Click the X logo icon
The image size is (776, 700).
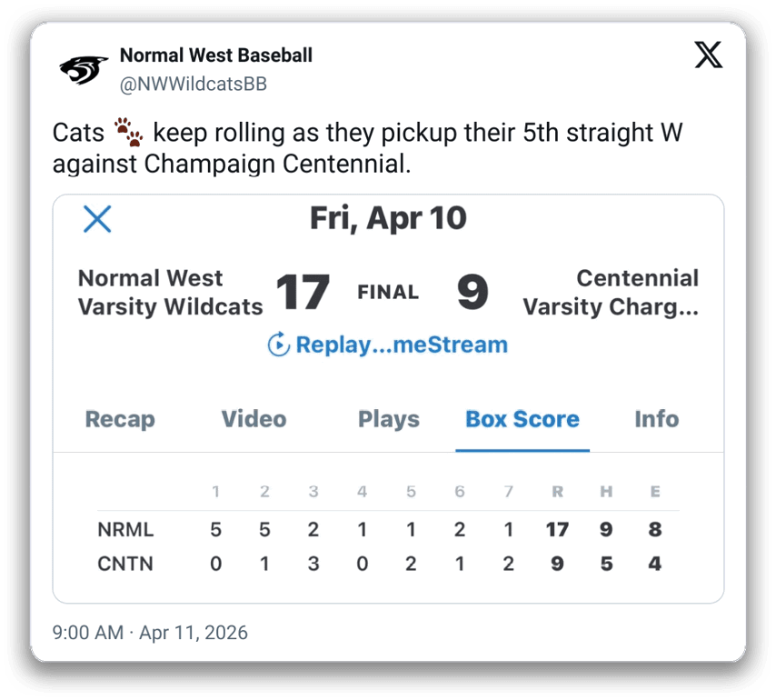click(x=709, y=55)
